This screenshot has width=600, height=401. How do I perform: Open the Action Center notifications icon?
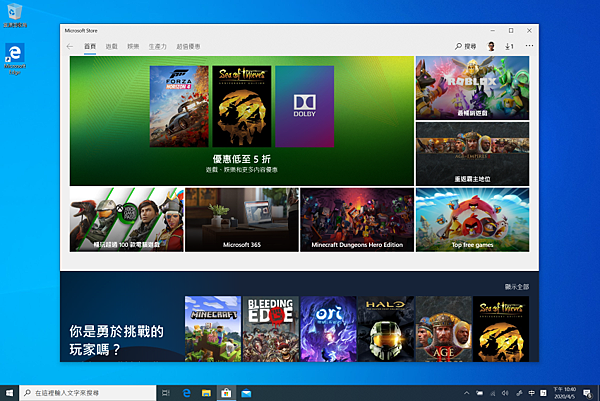587,393
